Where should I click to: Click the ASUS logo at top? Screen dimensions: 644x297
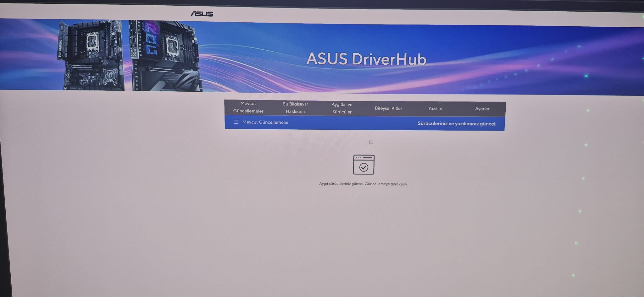(x=202, y=14)
